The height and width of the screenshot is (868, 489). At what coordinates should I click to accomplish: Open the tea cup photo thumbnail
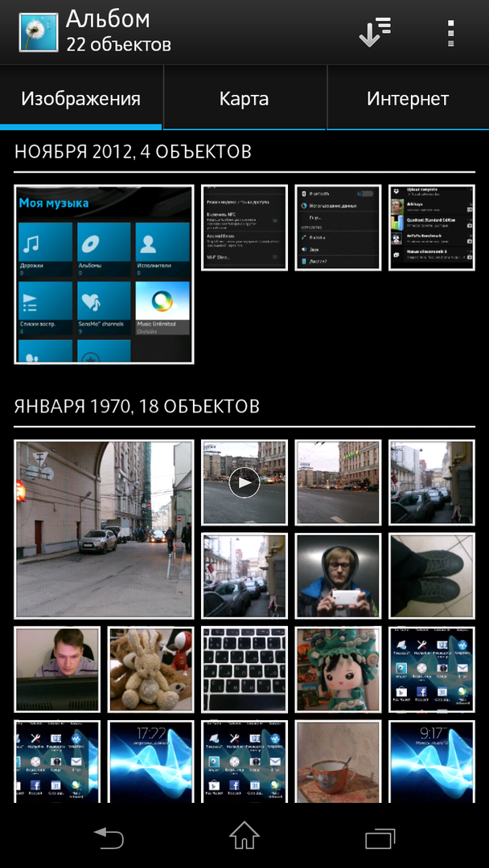click(337, 759)
